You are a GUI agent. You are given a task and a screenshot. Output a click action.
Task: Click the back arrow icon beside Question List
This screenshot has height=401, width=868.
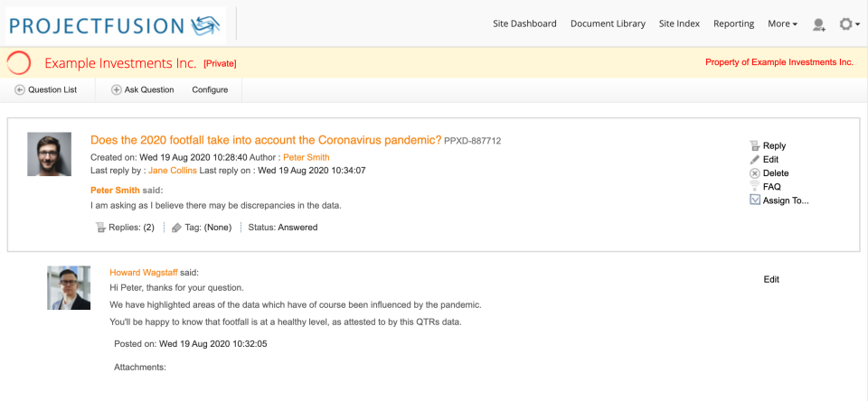pyautogui.click(x=20, y=89)
